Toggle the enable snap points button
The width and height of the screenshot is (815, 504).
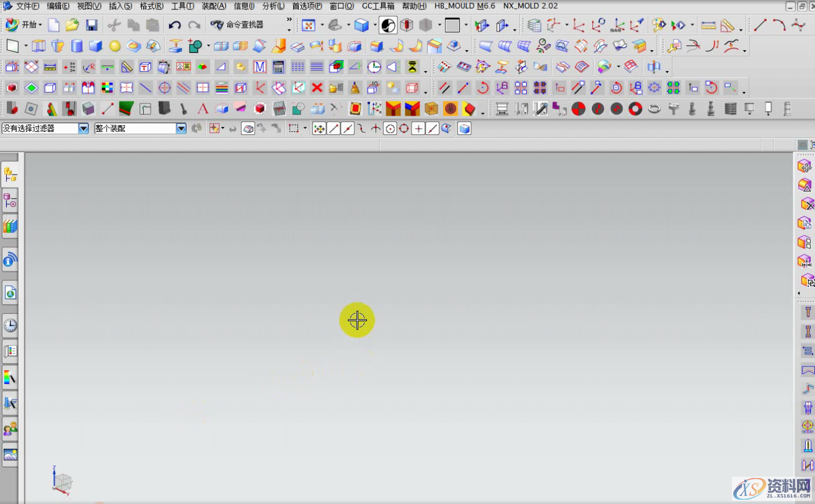(319, 129)
